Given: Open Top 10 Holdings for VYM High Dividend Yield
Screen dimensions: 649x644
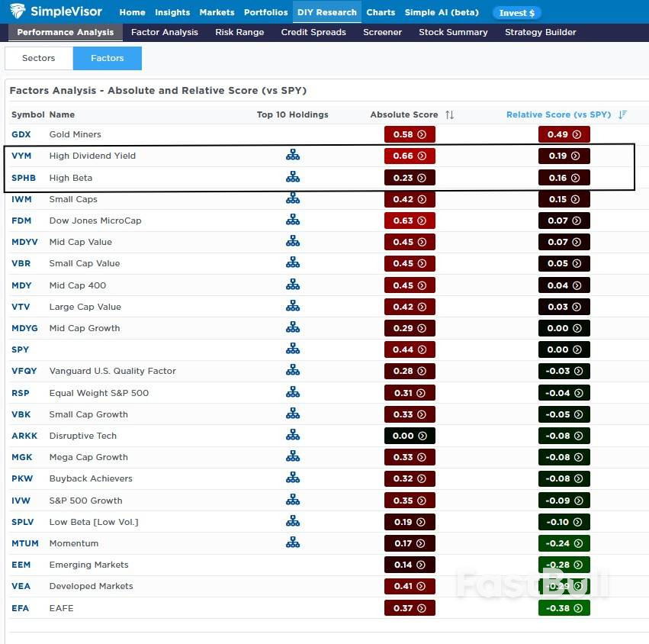Looking at the screenshot, I should [x=293, y=156].
